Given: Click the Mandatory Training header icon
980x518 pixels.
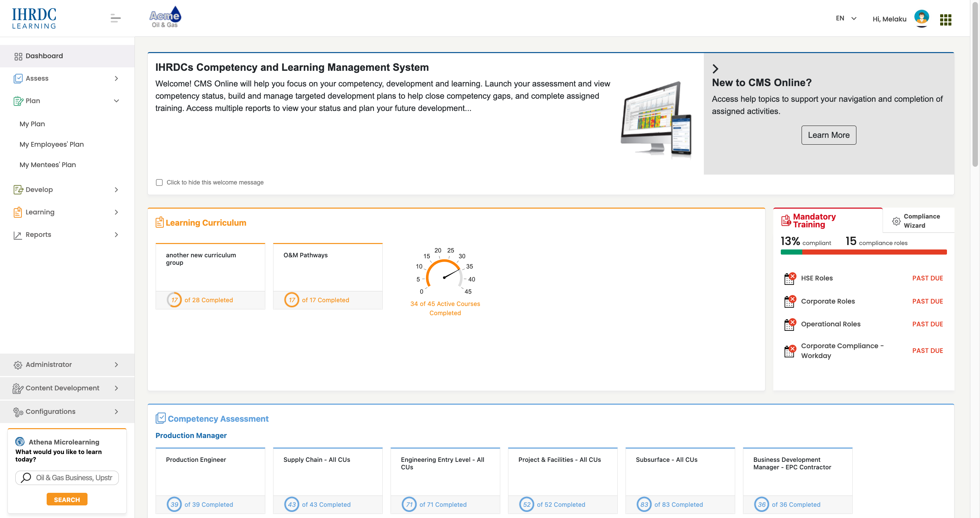Looking at the screenshot, I should pyautogui.click(x=786, y=221).
